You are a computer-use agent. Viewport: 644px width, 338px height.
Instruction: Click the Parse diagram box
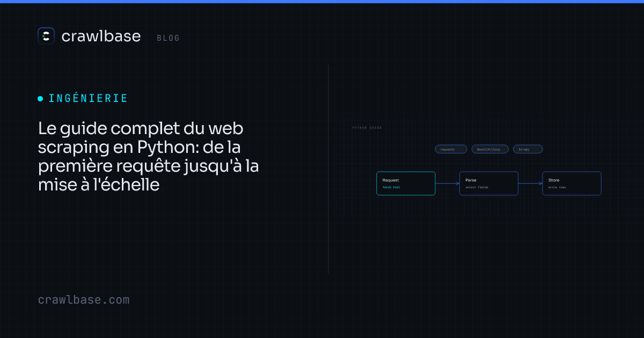click(489, 183)
